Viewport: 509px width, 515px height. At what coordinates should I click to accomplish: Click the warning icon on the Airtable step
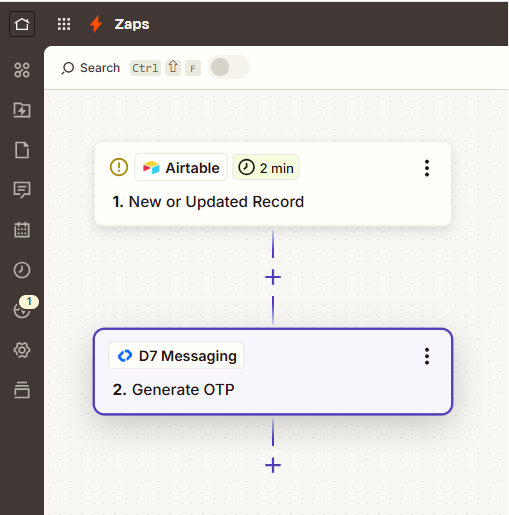[119, 167]
